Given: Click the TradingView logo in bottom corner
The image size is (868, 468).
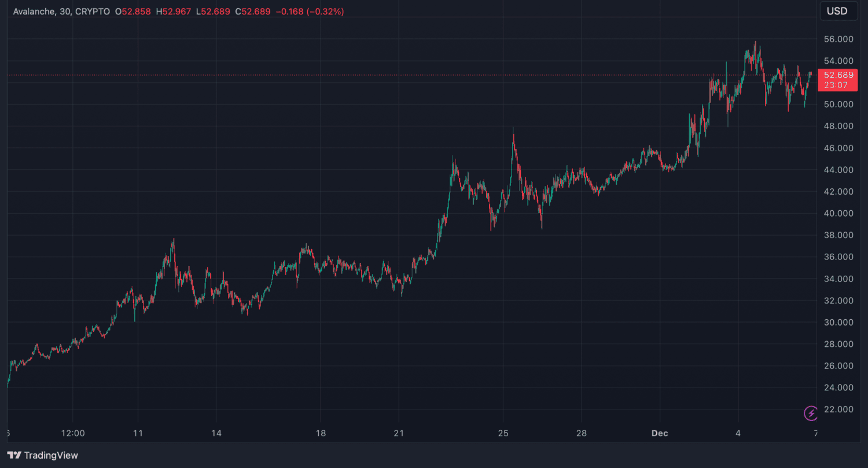Looking at the screenshot, I should click(x=42, y=455).
